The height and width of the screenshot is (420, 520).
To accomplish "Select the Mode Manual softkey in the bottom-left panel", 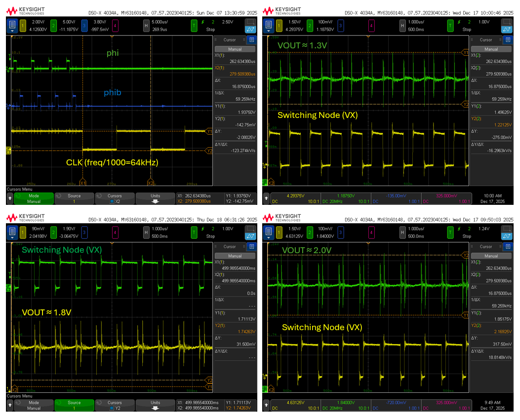I will [34, 405].
